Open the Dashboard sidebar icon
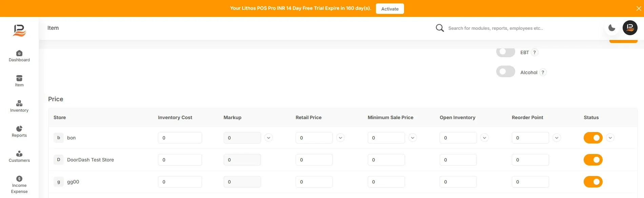The height and width of the screenshot is (198, 644). click(19, 53)
